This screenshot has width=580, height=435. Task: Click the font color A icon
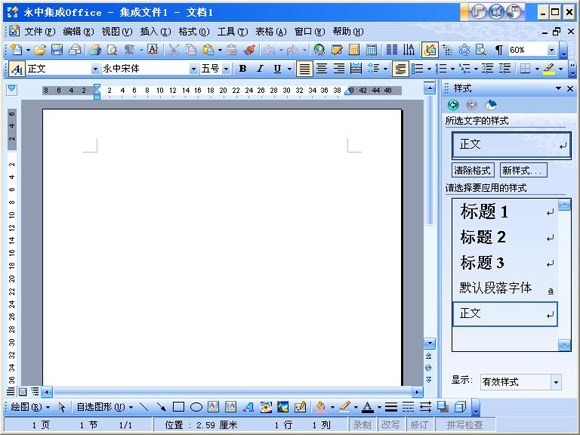coord(367,407)
